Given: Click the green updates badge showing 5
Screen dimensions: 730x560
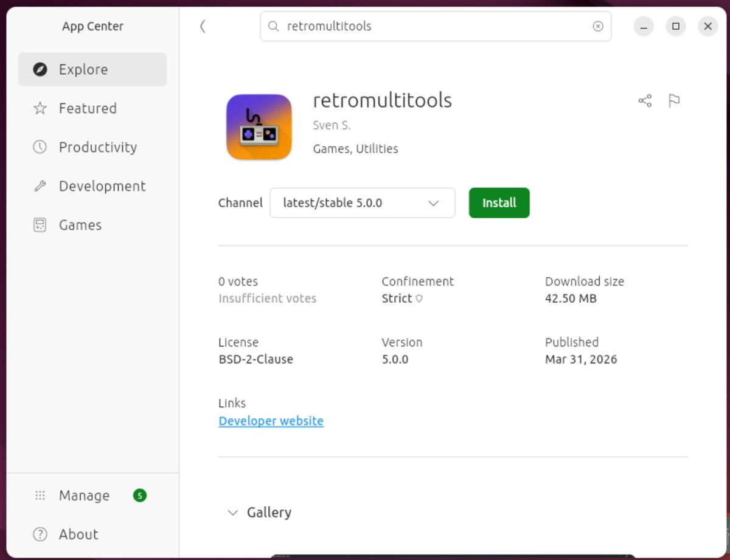Looking at the screenshot, I should point(140,496).
